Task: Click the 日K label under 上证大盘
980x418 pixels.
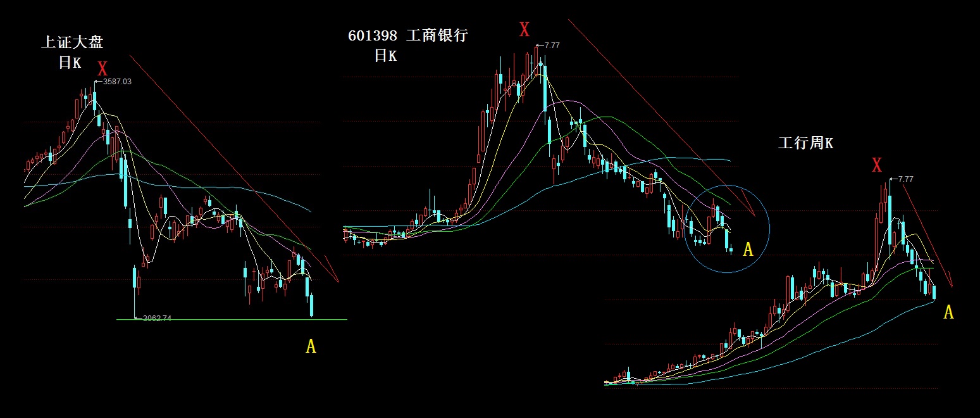Action: coord(70,63)
